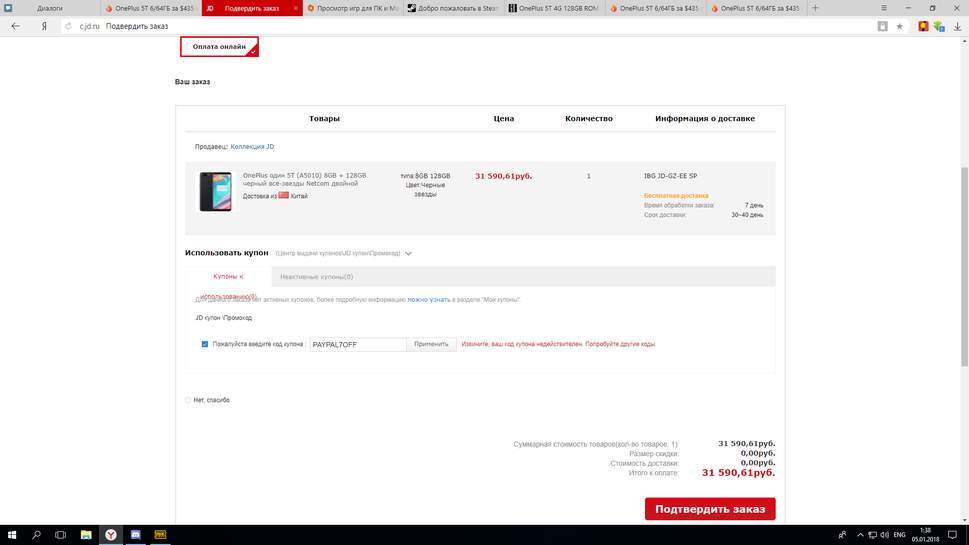This screenshot has height=545, width=969.
Task: Switch ENG input language
Action: [899, 534]
